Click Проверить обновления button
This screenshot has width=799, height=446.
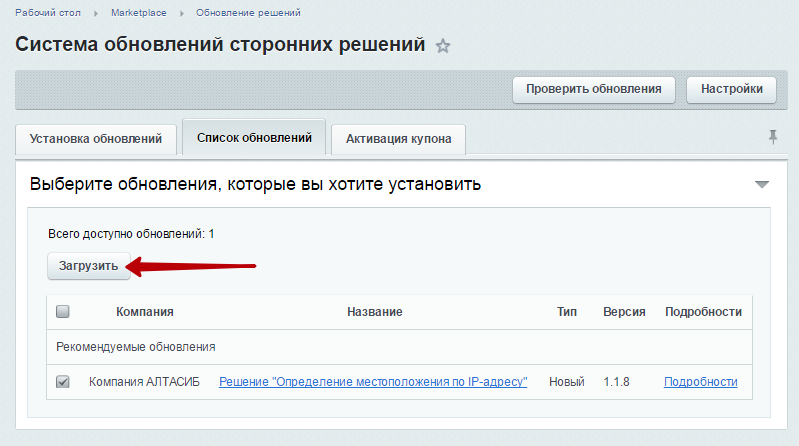coord(594,89)
